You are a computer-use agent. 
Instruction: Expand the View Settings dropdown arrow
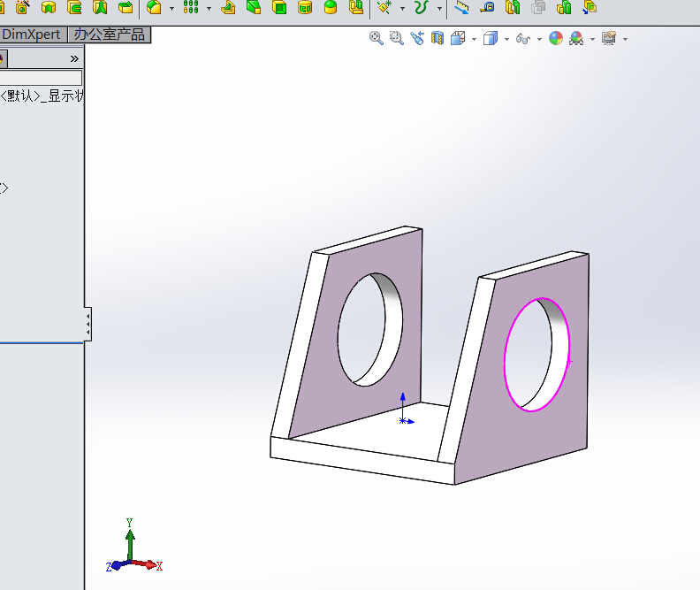coord(625,39)
